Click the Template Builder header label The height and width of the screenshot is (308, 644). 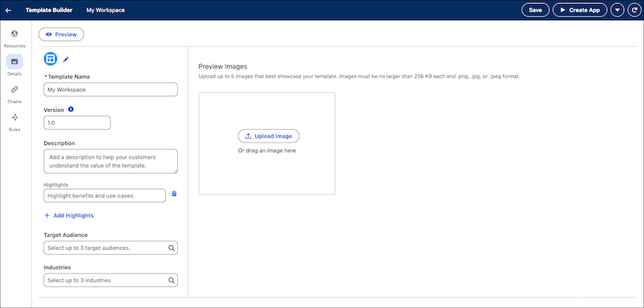49,10
